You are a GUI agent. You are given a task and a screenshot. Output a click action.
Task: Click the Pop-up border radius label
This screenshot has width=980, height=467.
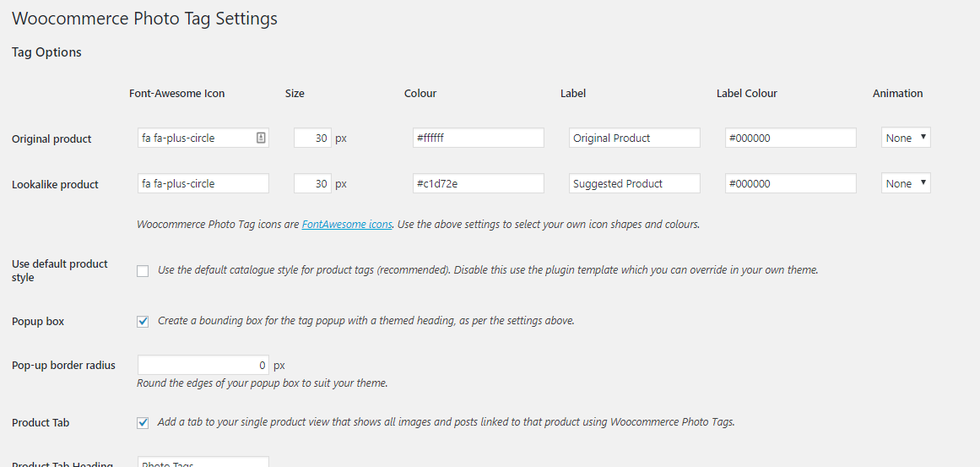coord(64,365)
